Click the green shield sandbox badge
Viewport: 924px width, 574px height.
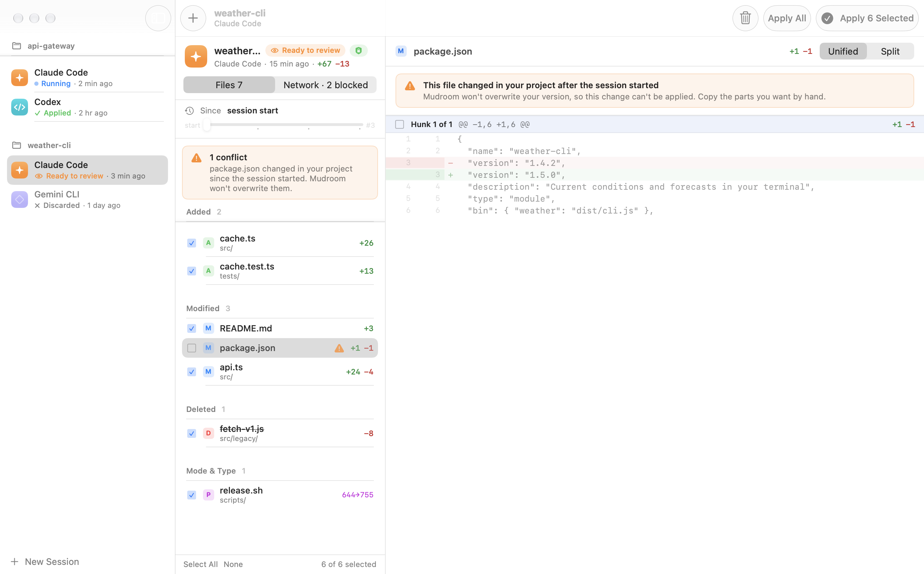[358, 50]
